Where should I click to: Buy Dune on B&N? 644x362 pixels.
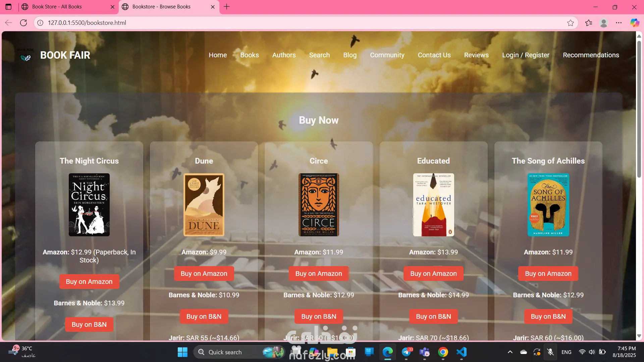[204, 316]
